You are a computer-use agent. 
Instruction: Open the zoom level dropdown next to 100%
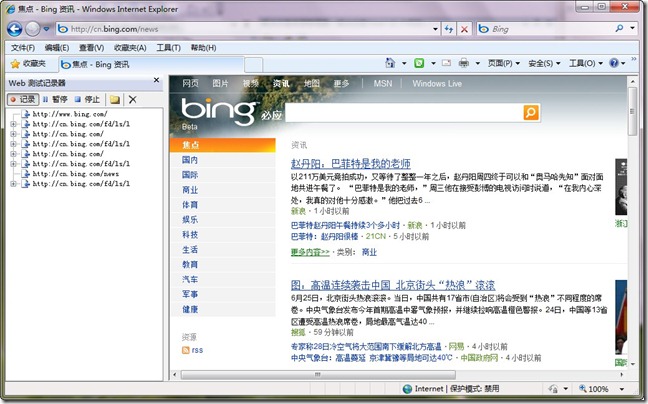(622, 389)
